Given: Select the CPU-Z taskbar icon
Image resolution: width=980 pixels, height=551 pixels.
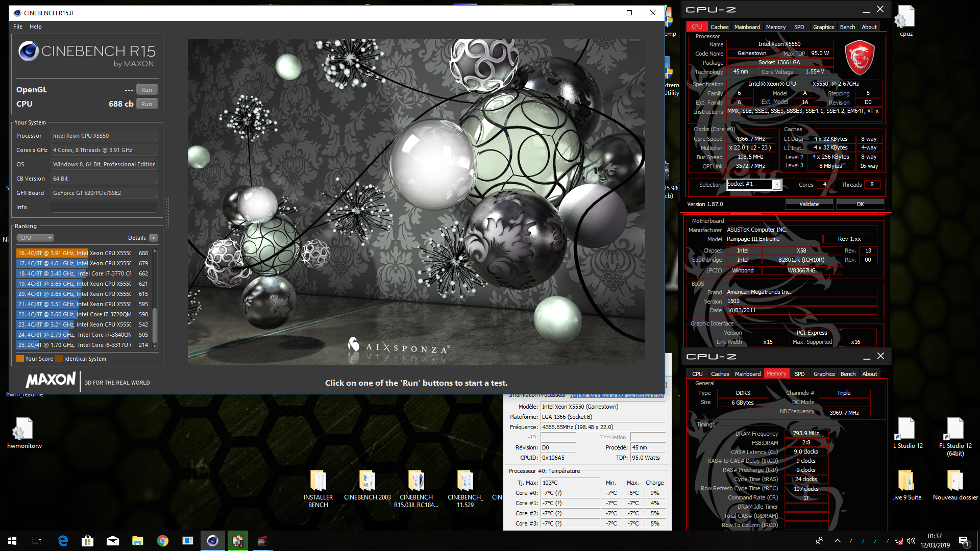Looking at the screenshot, I should [x=263, y=541].
